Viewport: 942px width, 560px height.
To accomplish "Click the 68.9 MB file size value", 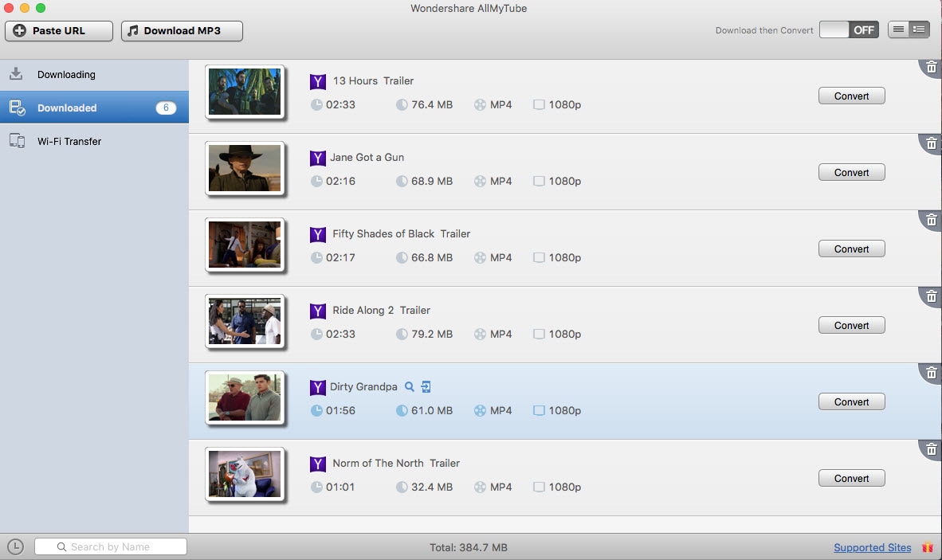I will click(x=432, y=182).
